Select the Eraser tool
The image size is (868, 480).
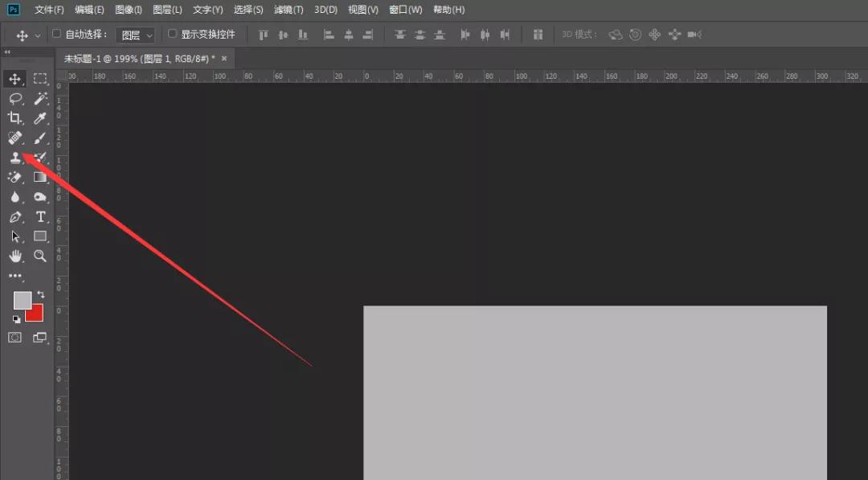15,177
